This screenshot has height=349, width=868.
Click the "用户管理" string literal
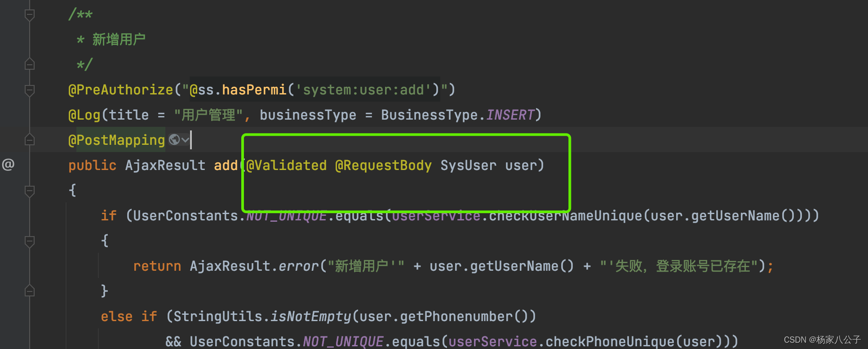coord(209,115)
